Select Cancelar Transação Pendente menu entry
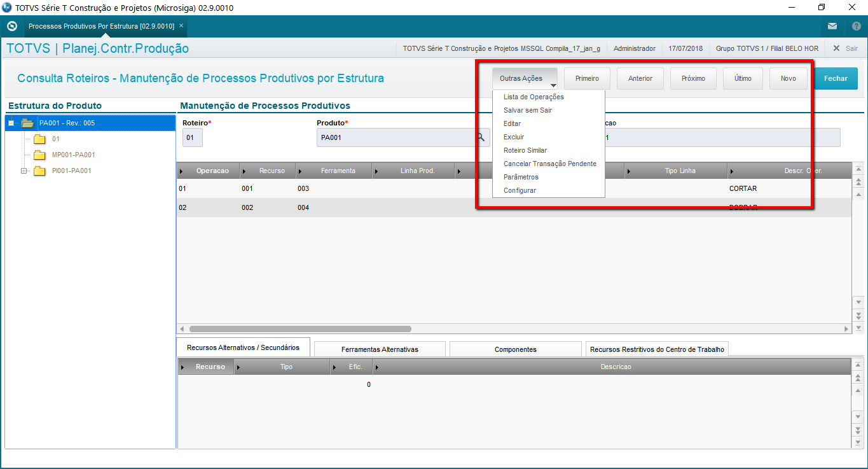Image resolution: width=868 pixels, height=469 pixels. (x=550, y=164)
